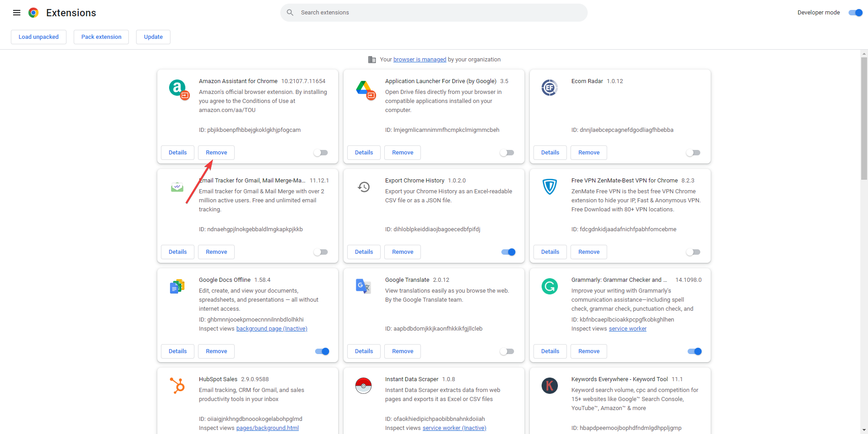Turn off Developer mode toggle

(855, 13)
